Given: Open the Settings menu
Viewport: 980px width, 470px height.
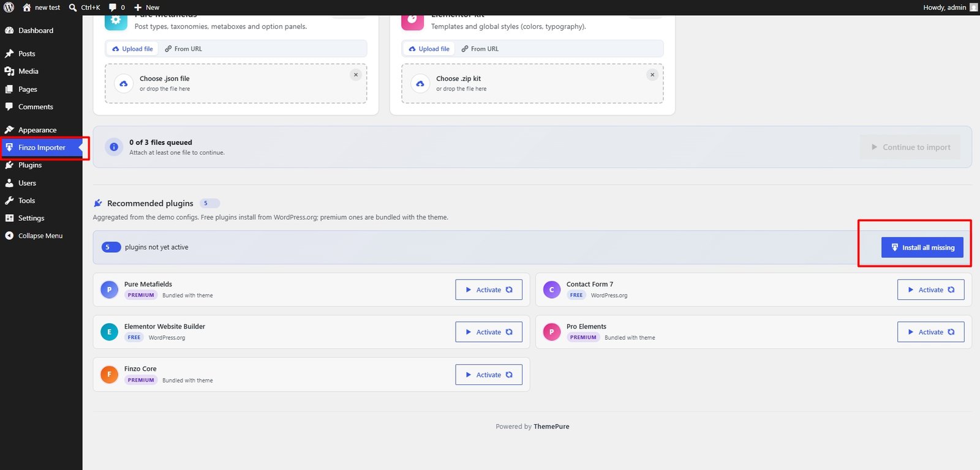Looking at the screenshot, I should pyautogui.click(x=31, y=218).
